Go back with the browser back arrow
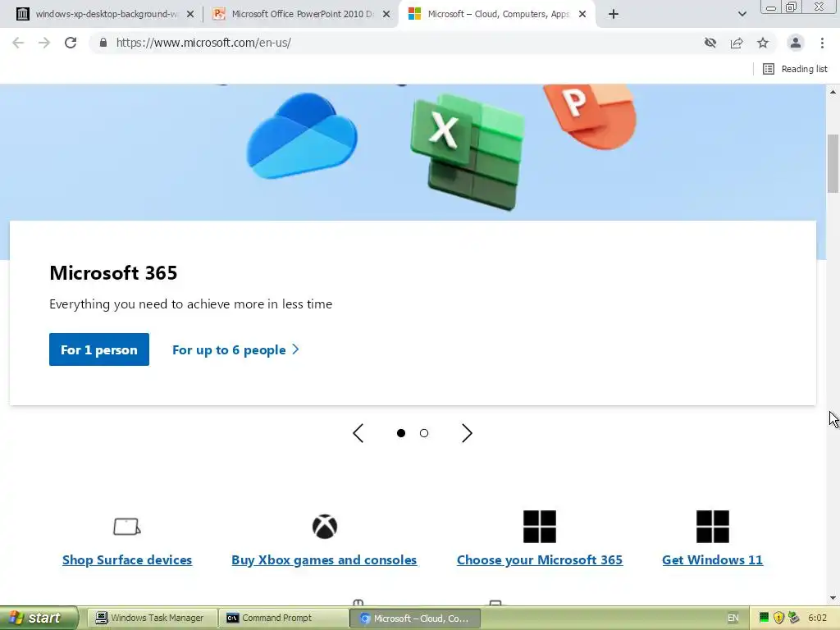 18,43
